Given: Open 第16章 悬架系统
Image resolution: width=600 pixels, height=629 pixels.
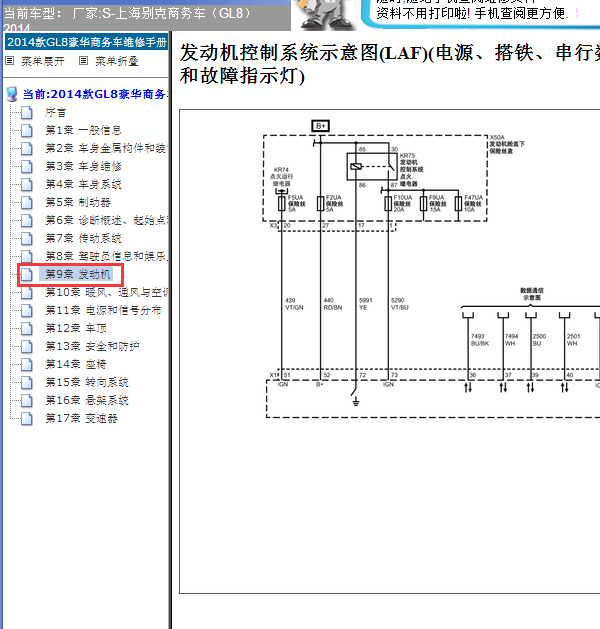Looking at the screenshot, I should (x=87, y=401).
